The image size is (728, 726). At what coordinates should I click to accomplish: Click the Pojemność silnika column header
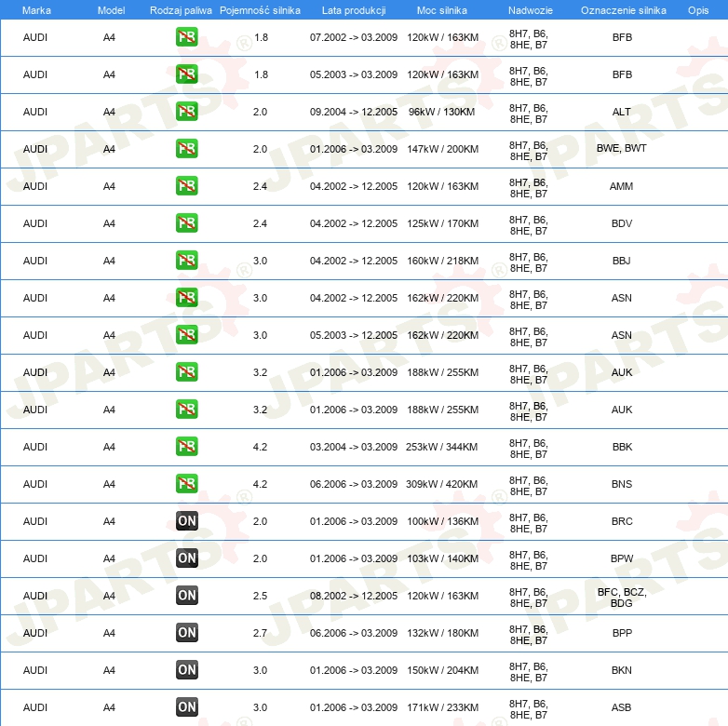[x=260, y=9]
